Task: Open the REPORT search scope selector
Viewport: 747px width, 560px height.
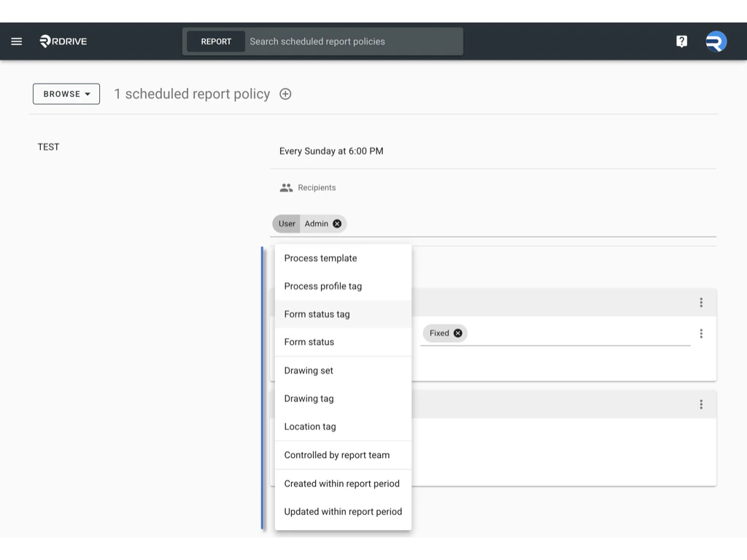Action: pyautogui.click(x=215, y=41)
